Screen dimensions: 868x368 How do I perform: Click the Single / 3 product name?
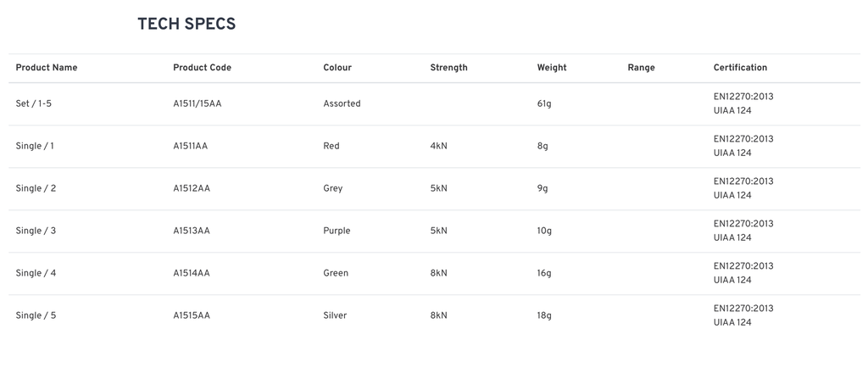[x=36, y=231]
